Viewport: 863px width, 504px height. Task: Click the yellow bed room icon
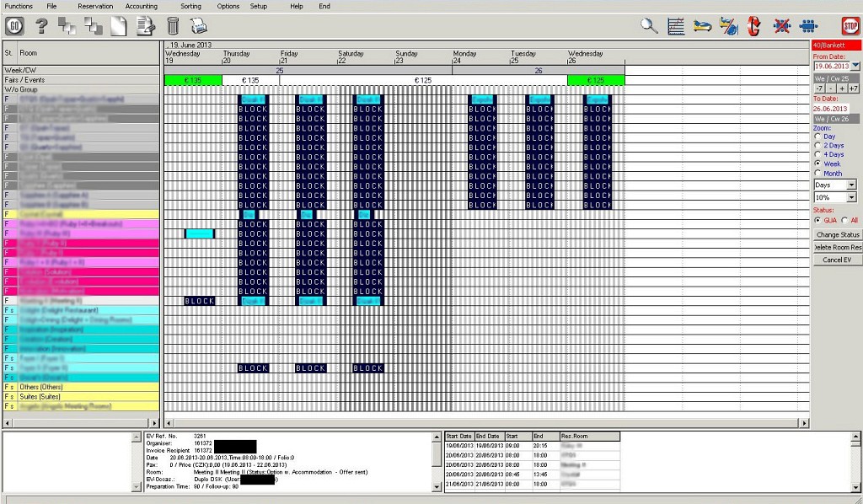coord(702,26)
